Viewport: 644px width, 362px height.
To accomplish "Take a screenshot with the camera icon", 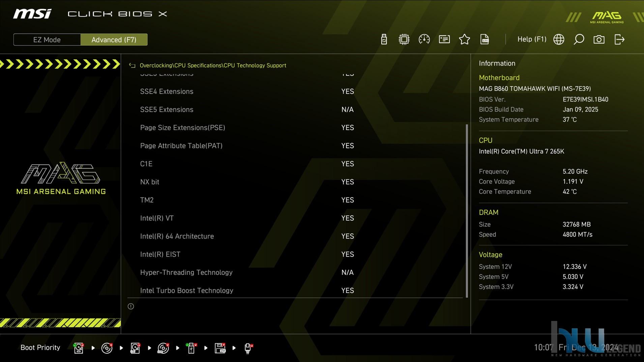I will (x=599, y=39).
